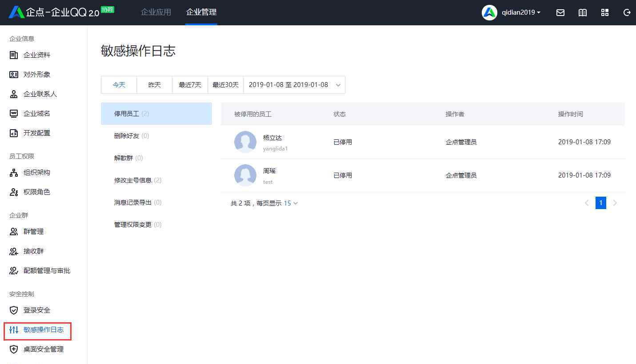
Task: Click the 开发配置 sidebar icon
Action: 14,133
